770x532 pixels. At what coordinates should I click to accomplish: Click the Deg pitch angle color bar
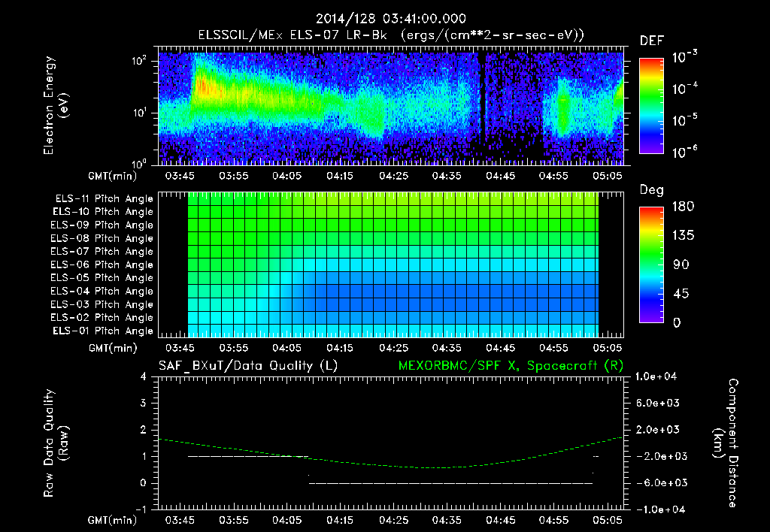(x=651, y=264)
